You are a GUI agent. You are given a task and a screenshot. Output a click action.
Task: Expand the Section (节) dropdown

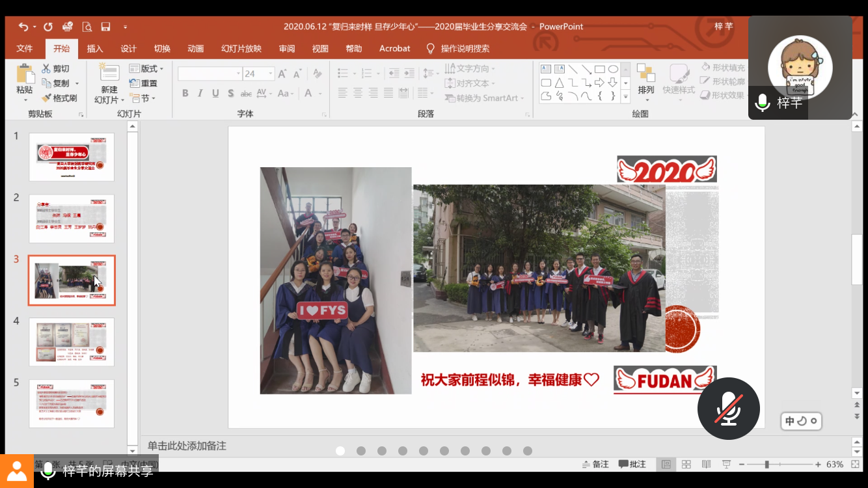[x=141, y=98]
